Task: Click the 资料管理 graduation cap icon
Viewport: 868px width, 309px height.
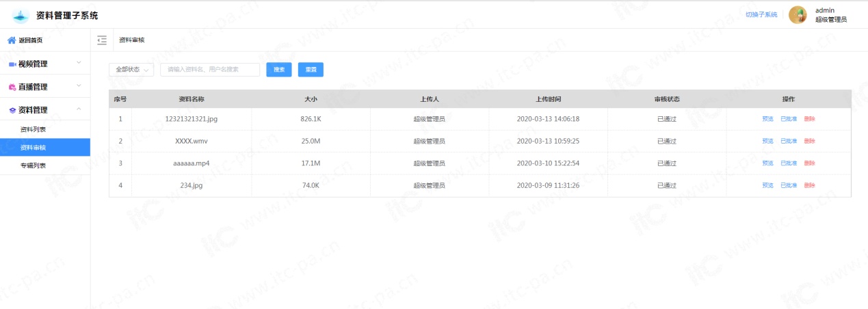Action: pyautogui.click(x=12, y=109)
